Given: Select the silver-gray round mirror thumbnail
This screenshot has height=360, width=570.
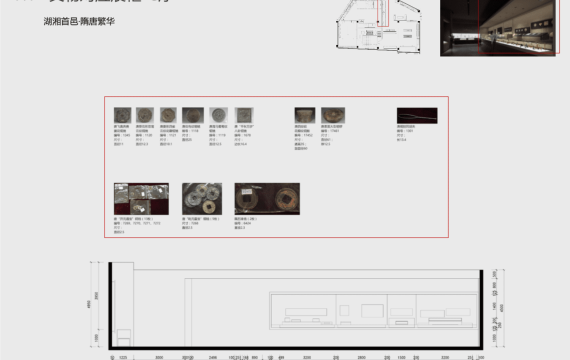Looking at the screenshot, I should [x=218, y=115].
